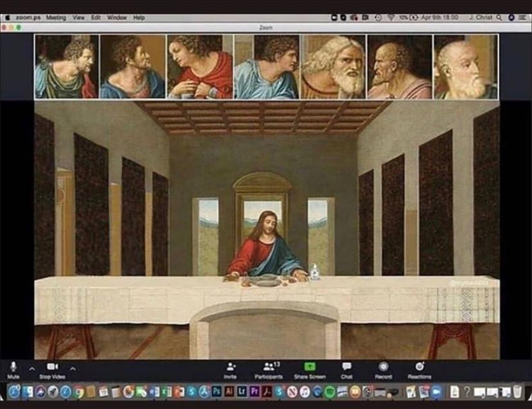Open the zoom.us application menu

click(x=28, y=17)
